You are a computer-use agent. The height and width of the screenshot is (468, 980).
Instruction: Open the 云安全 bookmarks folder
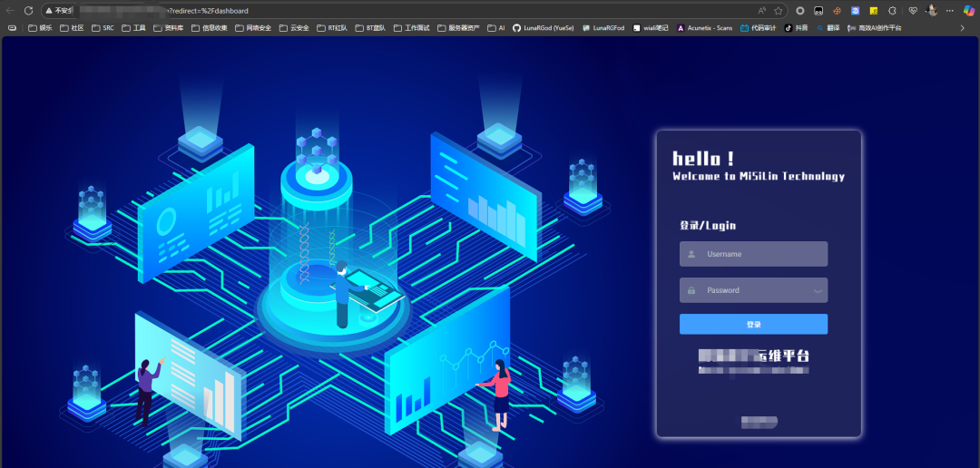(x=294, y=27)
